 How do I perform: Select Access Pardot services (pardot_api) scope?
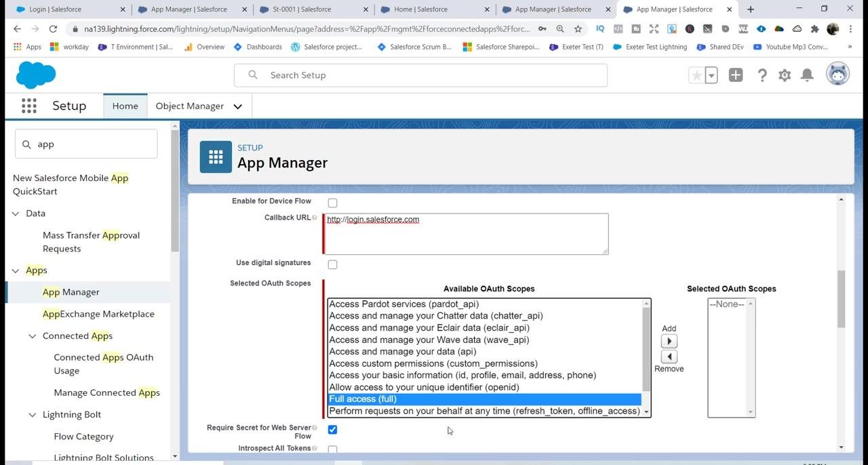tap(484, 304)
